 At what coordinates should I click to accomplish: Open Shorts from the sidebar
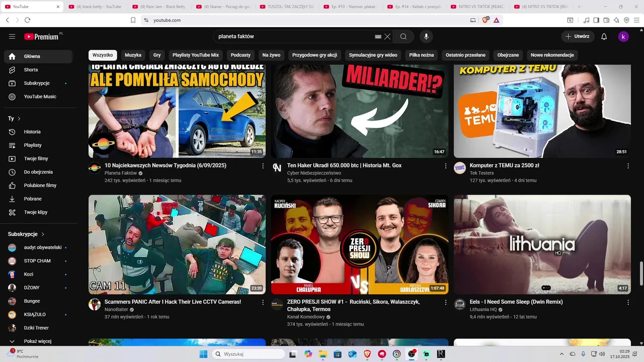pyautogui.click(x=40, y=70)
